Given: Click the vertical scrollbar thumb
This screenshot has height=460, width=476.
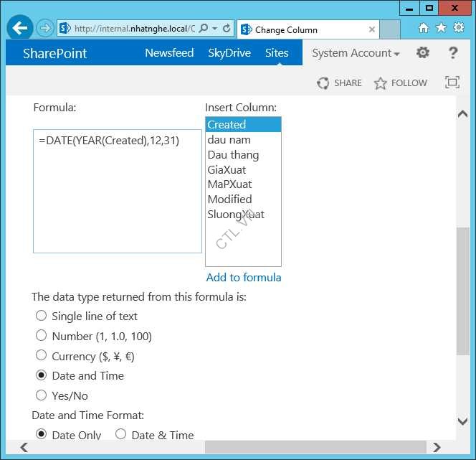Looking at the screenshot, I should tap(462, 291).
